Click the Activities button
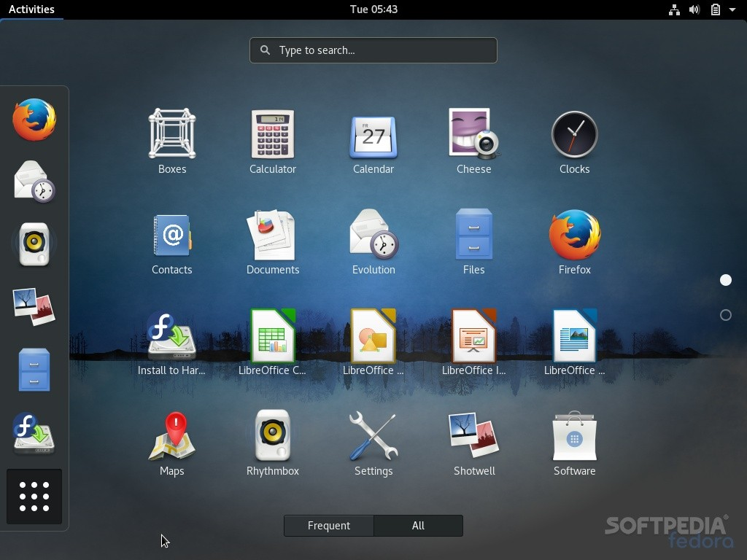Image resolution: width=747 pixels, height=560 pixels. [x=31, y=9]
